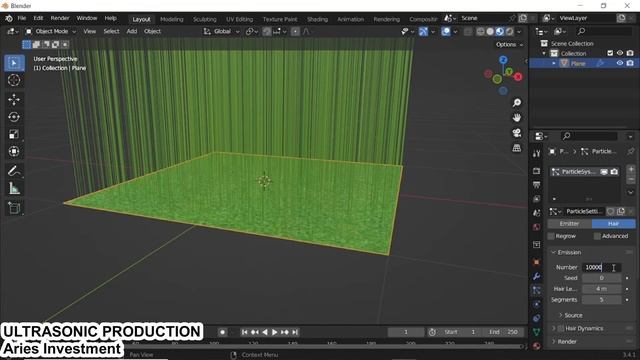640x360 pixels.
Task: Open the Render properties tab
Action: tap(536, 171)
